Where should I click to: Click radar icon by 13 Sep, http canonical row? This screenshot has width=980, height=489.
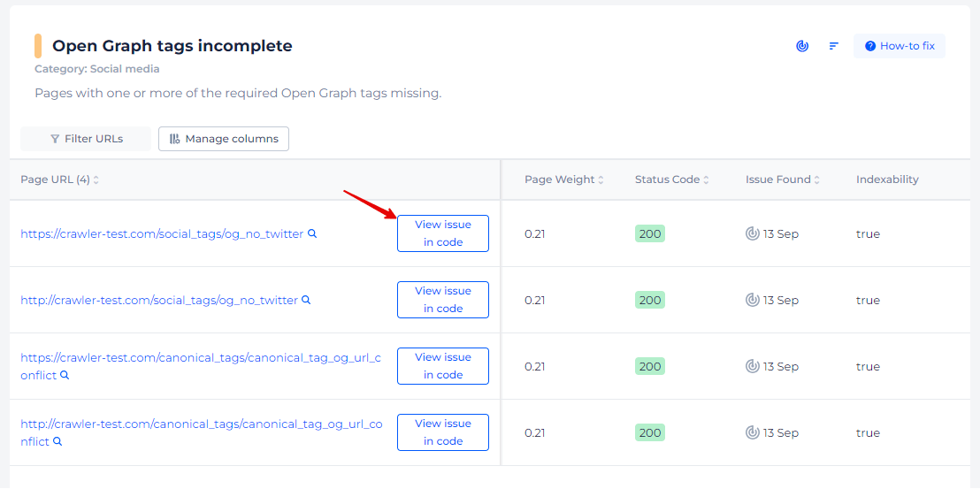[x=753, y=432]
